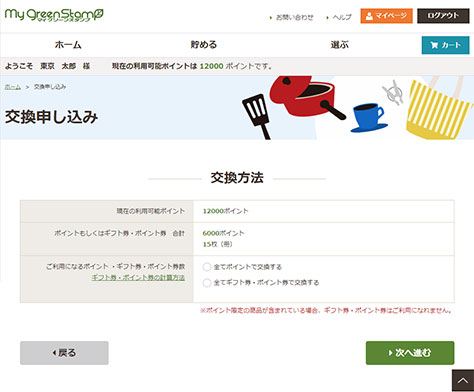Open the ホーム navigation item
This screenshot has width=474, height=392.
(68, 45)
